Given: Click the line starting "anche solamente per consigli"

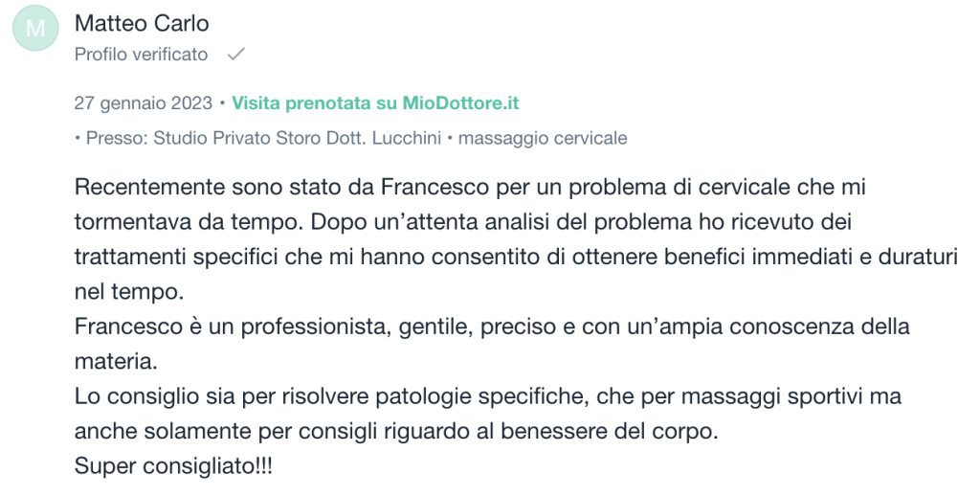Looking at the screenshot, I should coord(394,432).
